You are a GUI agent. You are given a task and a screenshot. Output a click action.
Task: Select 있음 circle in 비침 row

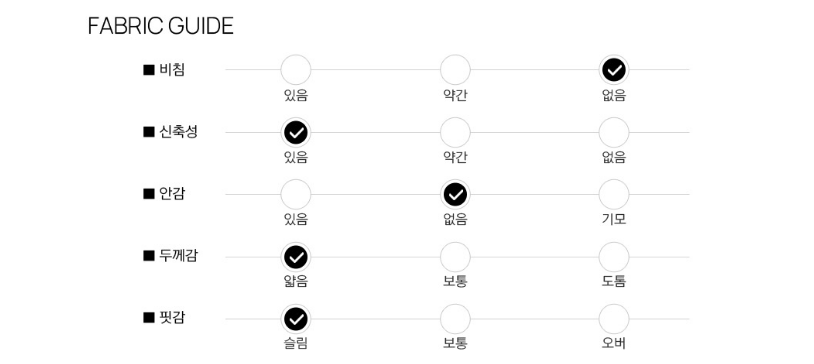click(296, 70)
